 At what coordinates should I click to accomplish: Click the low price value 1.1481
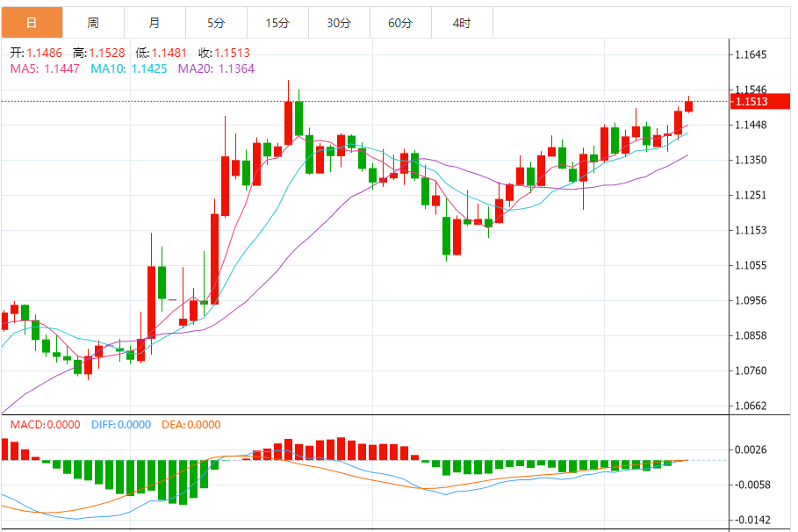169,53
